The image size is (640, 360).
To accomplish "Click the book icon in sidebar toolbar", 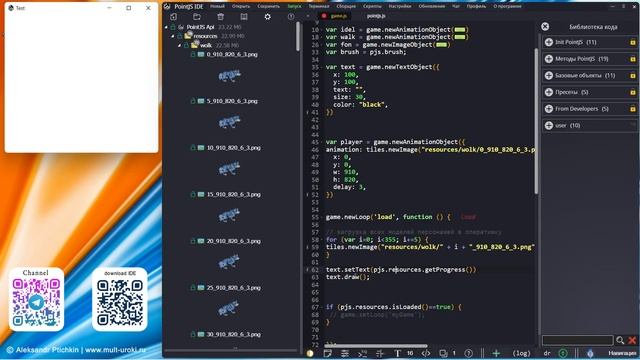I will point(244,17).
